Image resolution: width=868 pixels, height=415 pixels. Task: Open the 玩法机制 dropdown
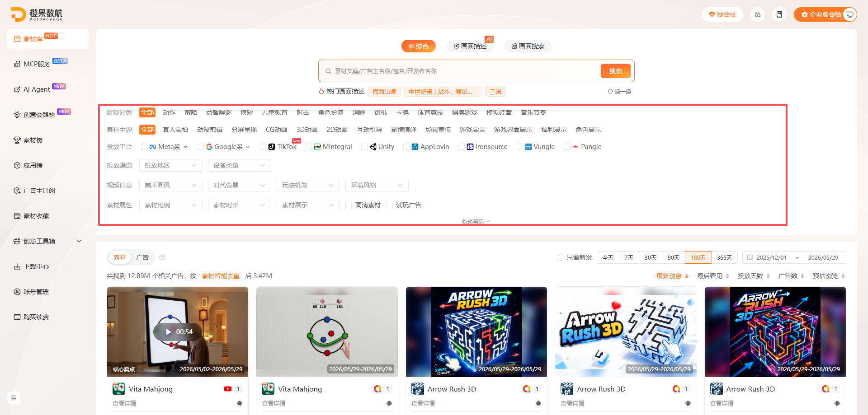(308, 185)
